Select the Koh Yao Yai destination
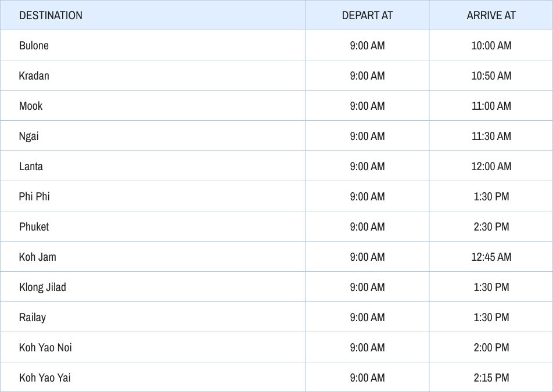This screenshot has width=553, height=392. tap(45, 377)
